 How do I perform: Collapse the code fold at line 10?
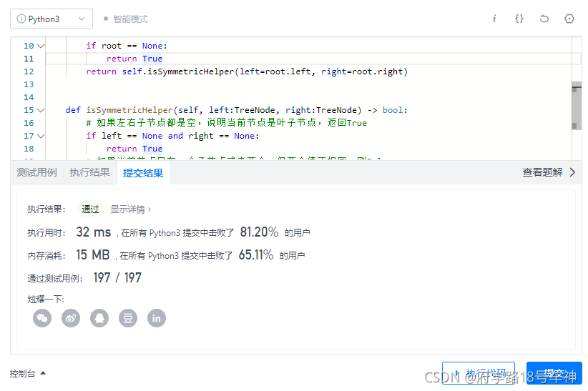(x=41, y=46)
